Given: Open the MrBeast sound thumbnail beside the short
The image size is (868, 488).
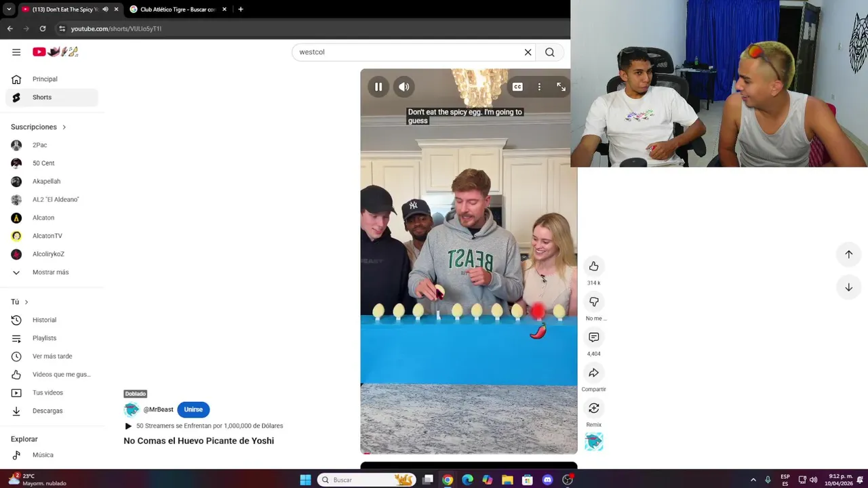Looking at the screenshot, I should coord(593,442).
